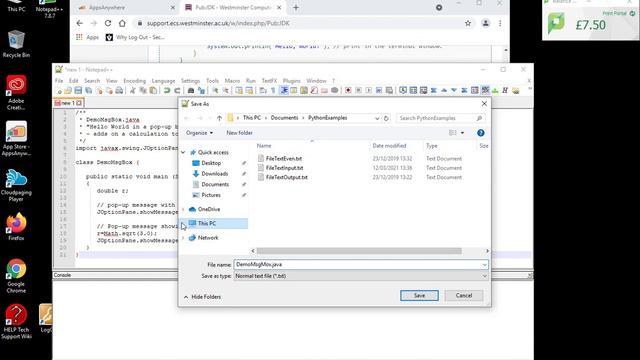Image resolution: width=640 pixels, height=360 pixels.
Task: Expand the This PC tree node arrow
Action: tap(183, 223)
